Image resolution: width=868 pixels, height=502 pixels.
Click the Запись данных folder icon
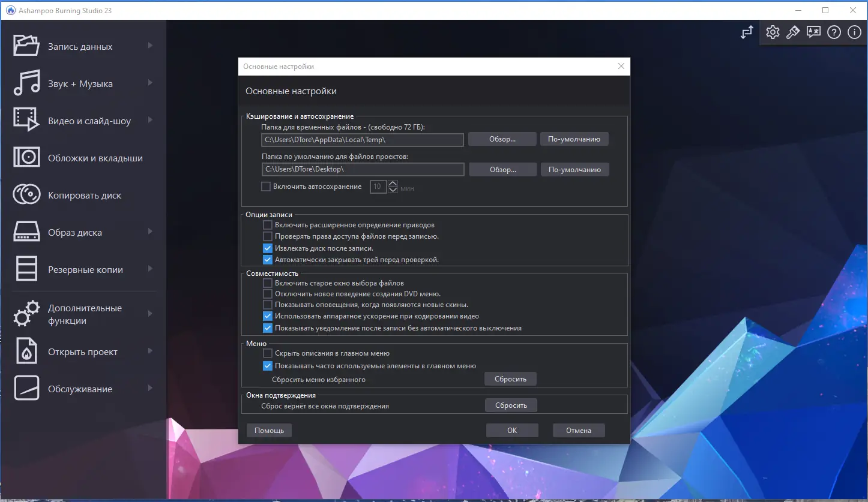pos(26,46)
